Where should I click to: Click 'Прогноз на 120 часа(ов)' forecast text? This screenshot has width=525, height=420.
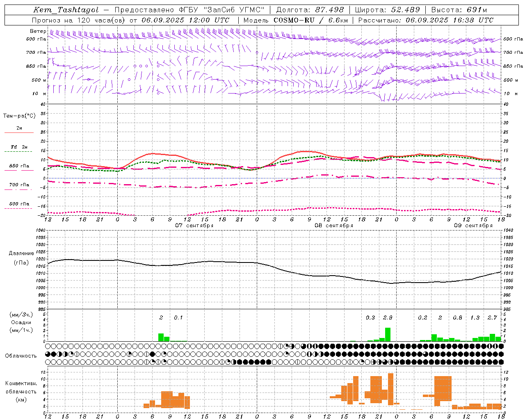(79, 20)
